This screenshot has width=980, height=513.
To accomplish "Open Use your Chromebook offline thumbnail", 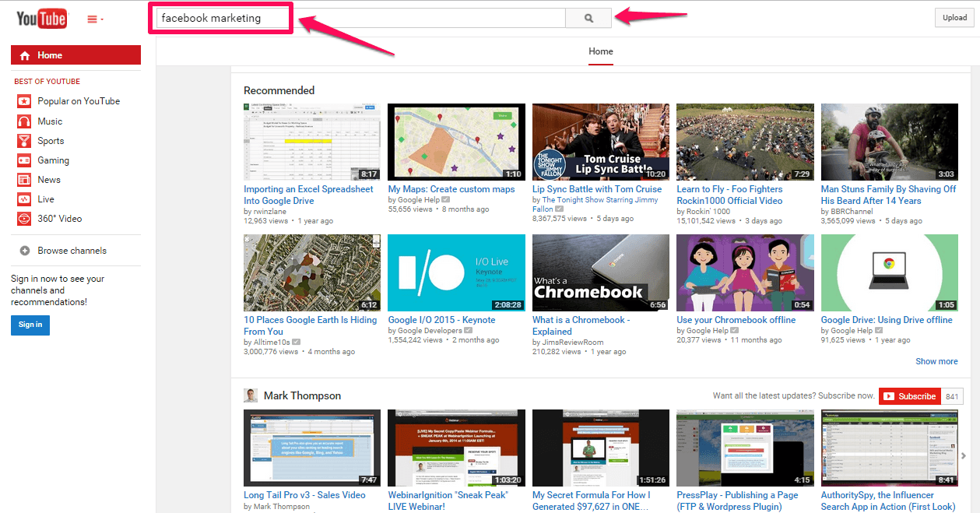I will point(745,273).
